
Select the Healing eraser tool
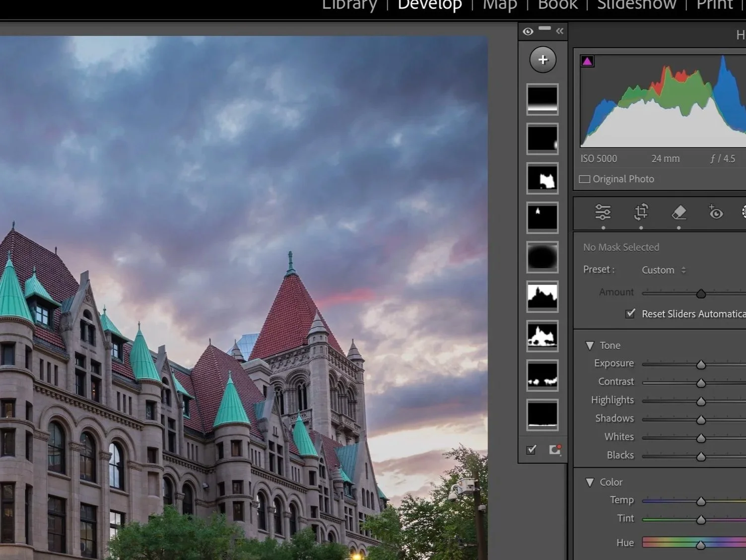(678, 212)
